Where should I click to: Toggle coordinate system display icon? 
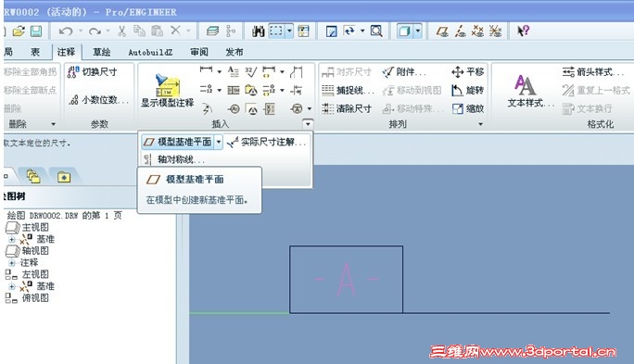tap(495, 31)
